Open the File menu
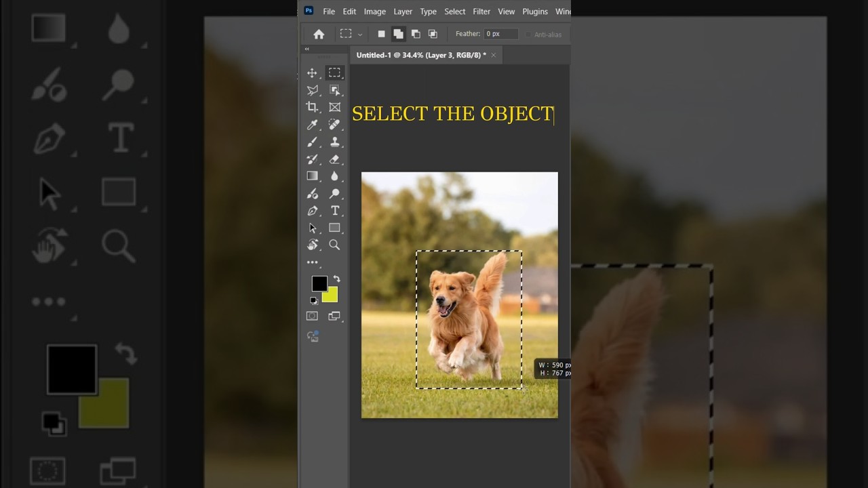The height and width of the screenshot is (488, 868). [x=329, y=12]
